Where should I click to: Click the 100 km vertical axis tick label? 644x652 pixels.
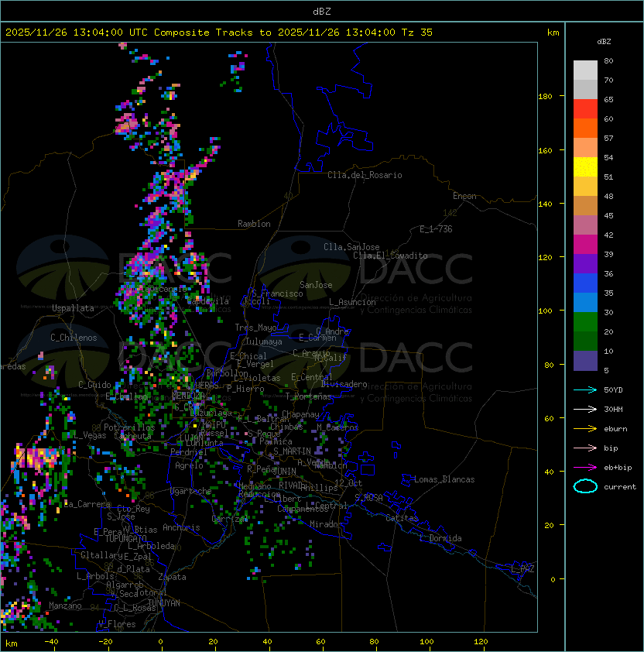pyautogui.click(x=545, y=311)
